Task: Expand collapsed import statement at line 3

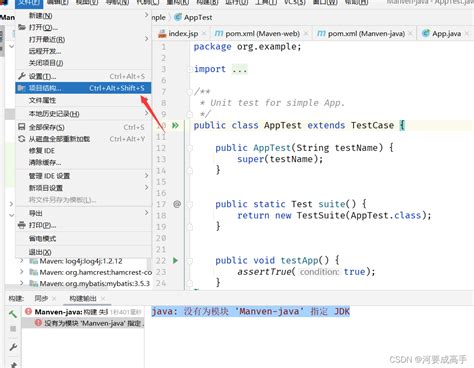Action: 240,69
